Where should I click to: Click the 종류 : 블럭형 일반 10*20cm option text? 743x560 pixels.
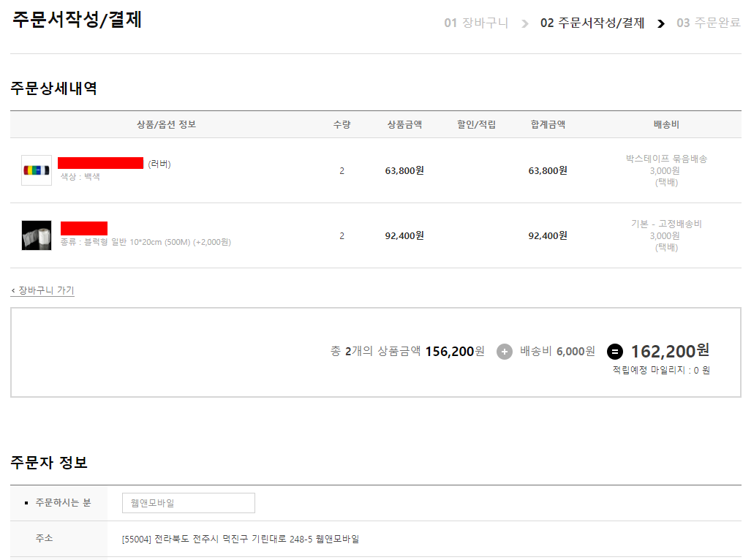[146, 242]
